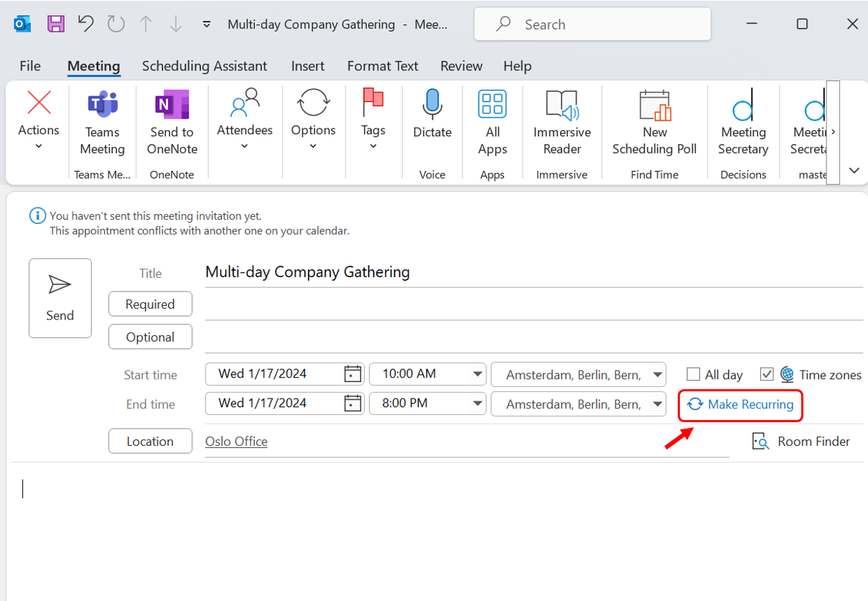This screenshot has width=868, height=601.
Task: Open the start time zone dropdown
Action: click(x=658, y=374)
